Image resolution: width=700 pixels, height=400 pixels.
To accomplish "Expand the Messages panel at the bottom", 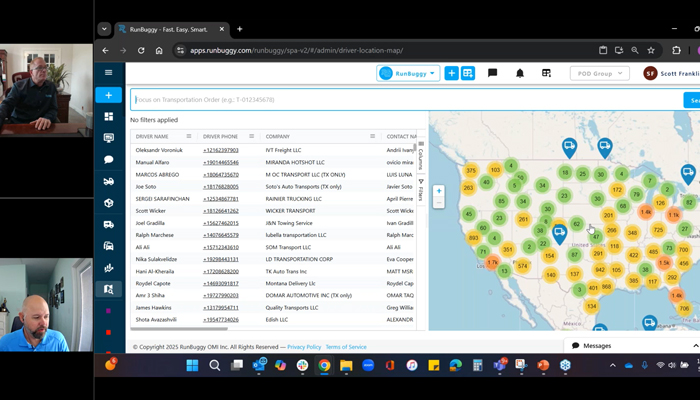I will (x=695, y=346).
